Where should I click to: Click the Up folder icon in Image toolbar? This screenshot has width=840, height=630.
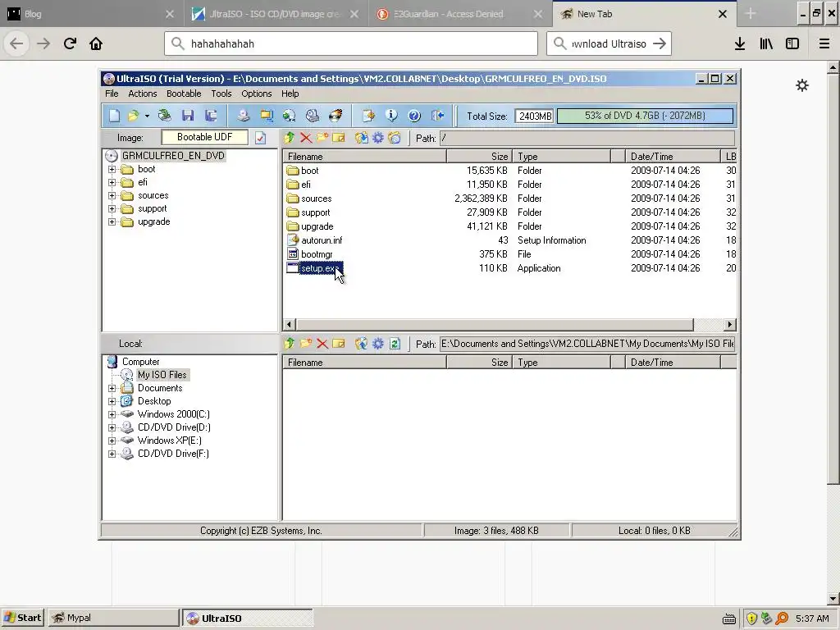click(x=290, y=138)
